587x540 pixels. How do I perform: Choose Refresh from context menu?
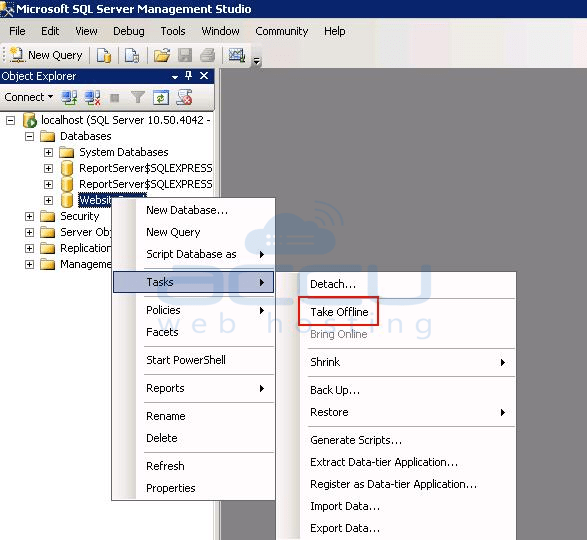tap(194, 466)
